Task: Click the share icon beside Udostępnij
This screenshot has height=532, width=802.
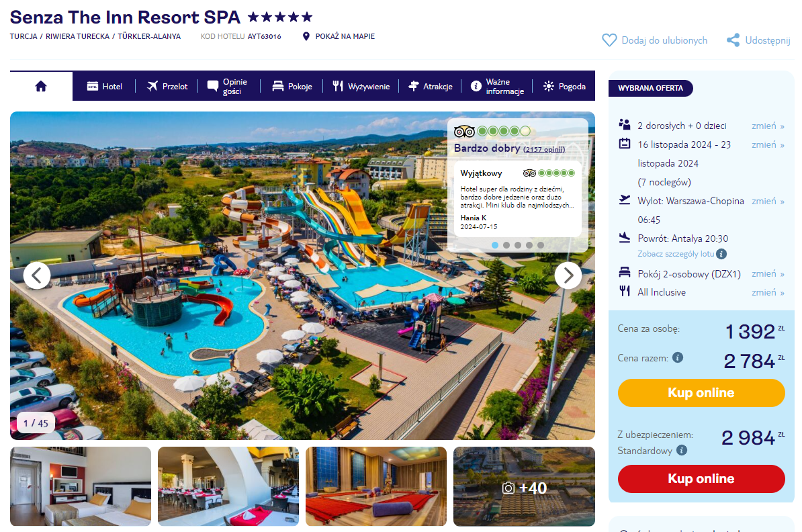Action: 733,40
